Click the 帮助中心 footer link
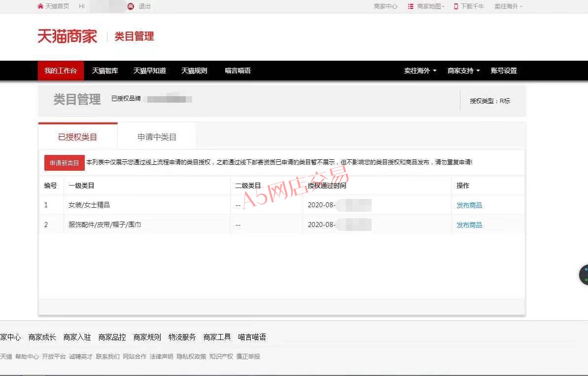588x376 pixels. coord(27,356)
